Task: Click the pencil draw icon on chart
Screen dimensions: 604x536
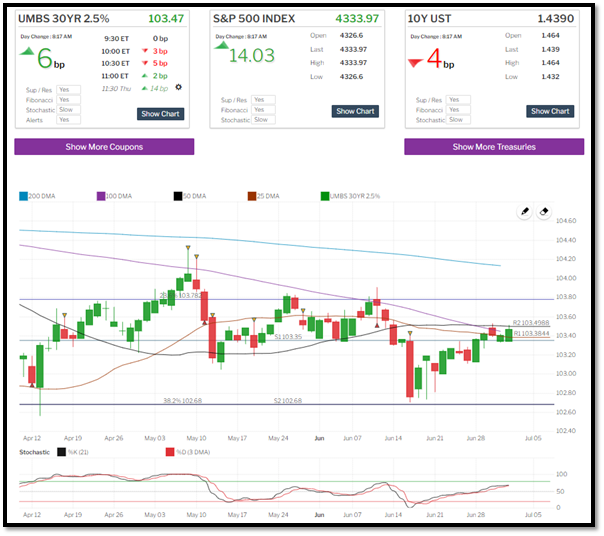Action: pyautogui.click(x=524, y=212)
